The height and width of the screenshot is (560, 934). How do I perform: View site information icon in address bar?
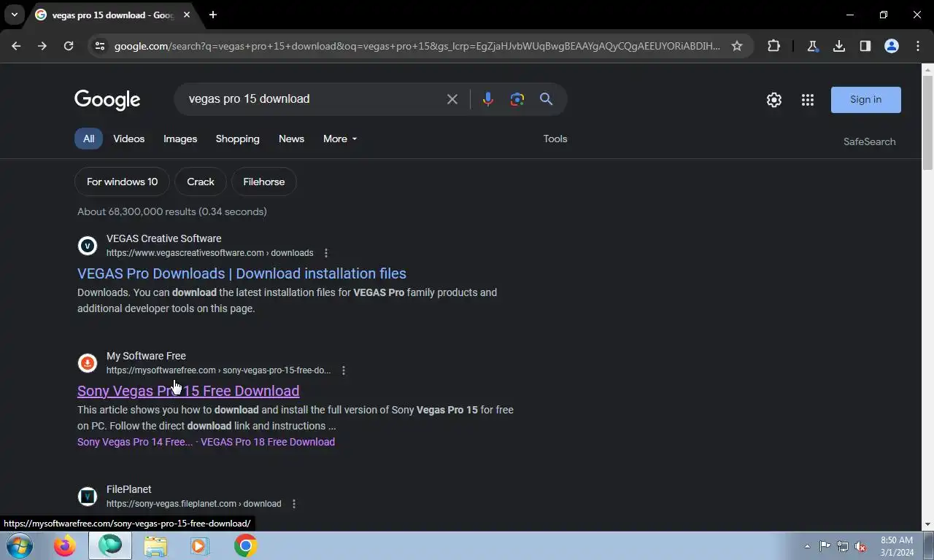[100, 46]
